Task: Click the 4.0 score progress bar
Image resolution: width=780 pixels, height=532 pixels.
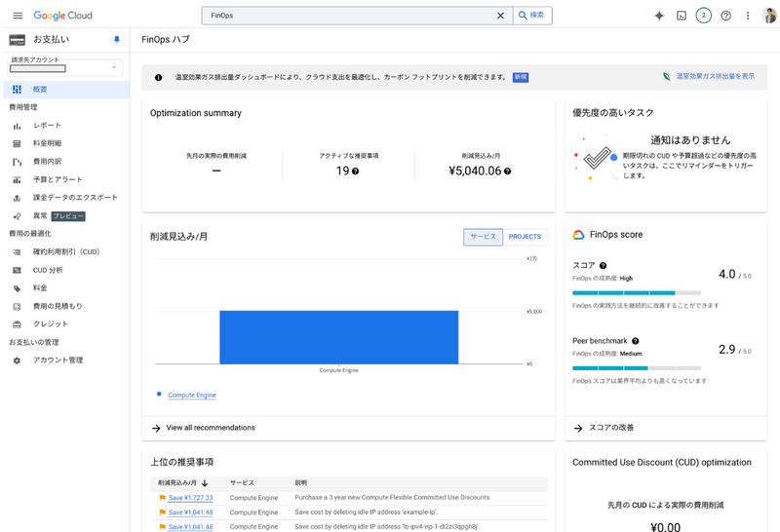Action: pos(637,293)
